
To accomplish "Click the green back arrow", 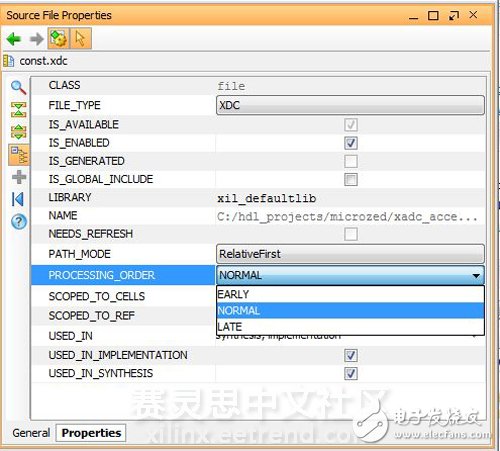I will [14, 39].
